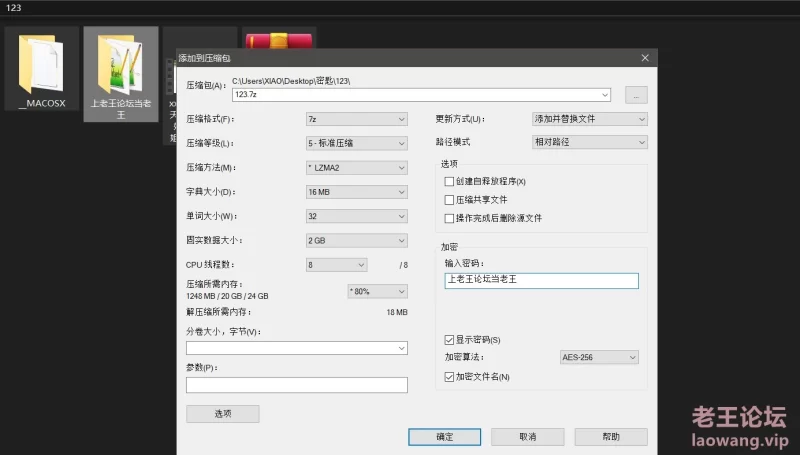Open the 字典大小 16 MB dropdown

(x=357, y=192)
